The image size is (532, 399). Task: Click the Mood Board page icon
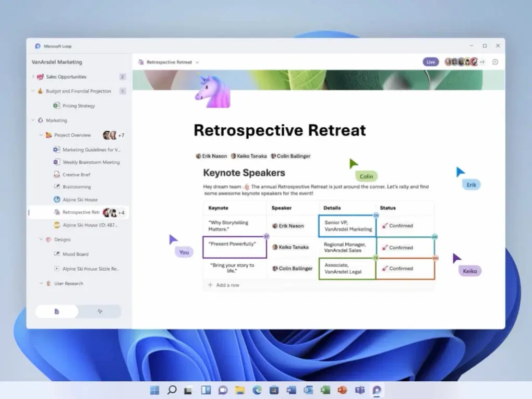click(x=57, y=255)
